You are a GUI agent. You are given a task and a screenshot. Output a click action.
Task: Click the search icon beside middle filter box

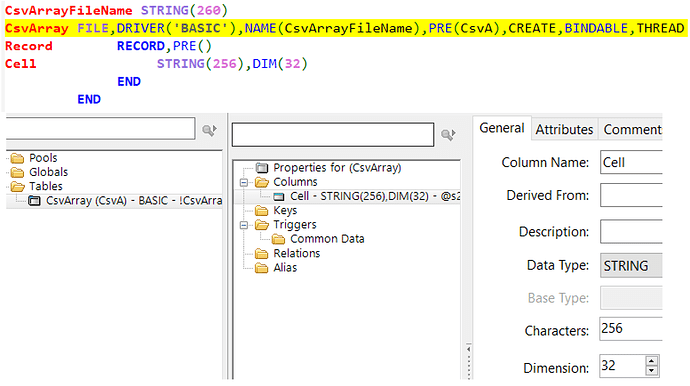tap(448, 134)
